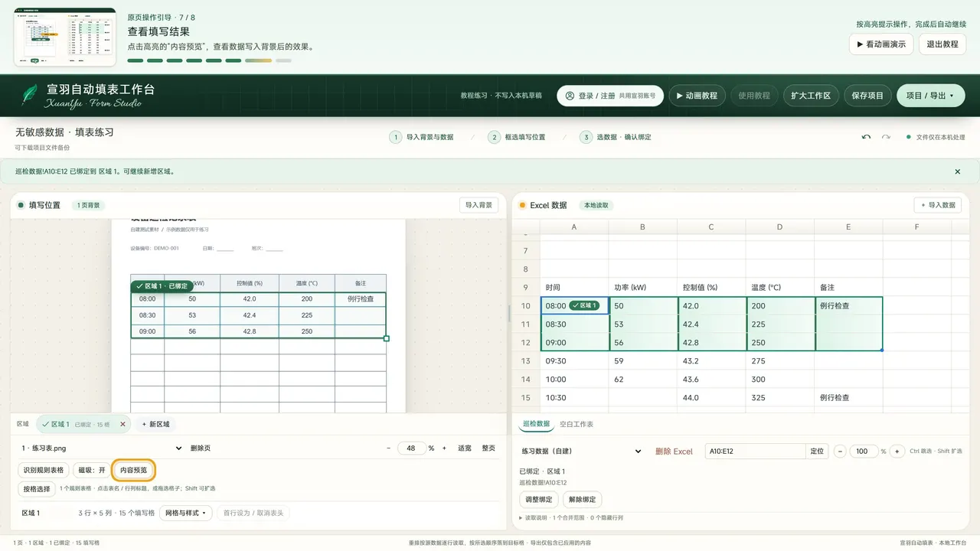Dismiss the green binding notification banner
The width and height of the screenshot is (980, 551).
coord(957,171)
